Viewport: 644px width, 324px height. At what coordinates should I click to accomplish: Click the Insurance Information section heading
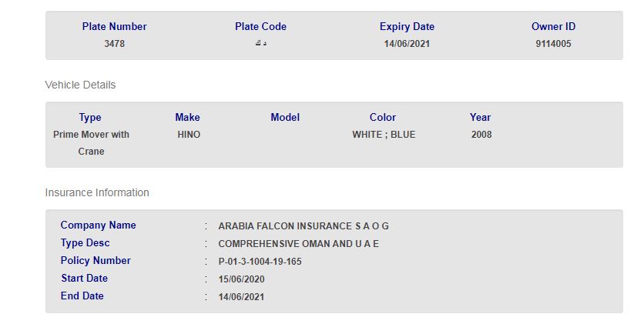tap(97, 192)
